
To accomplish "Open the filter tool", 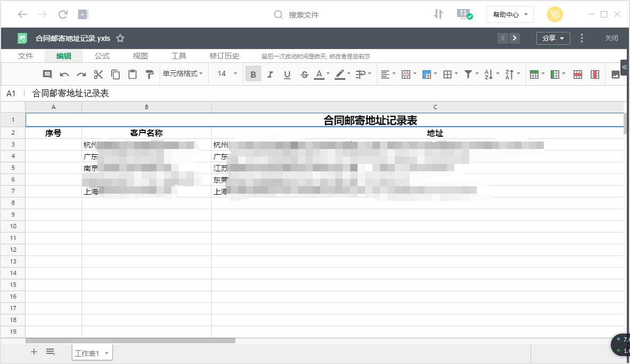I will (469, 74).
